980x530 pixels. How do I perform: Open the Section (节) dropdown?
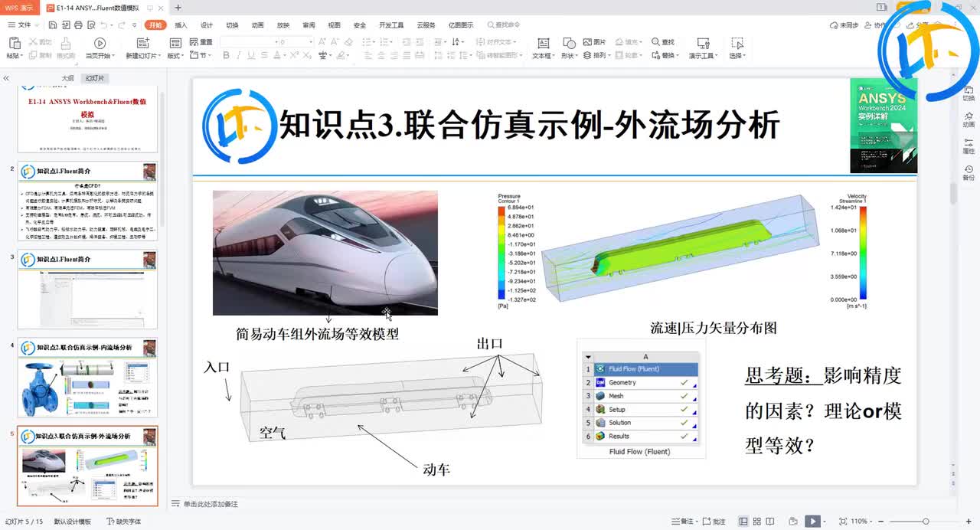pos(201,55)
